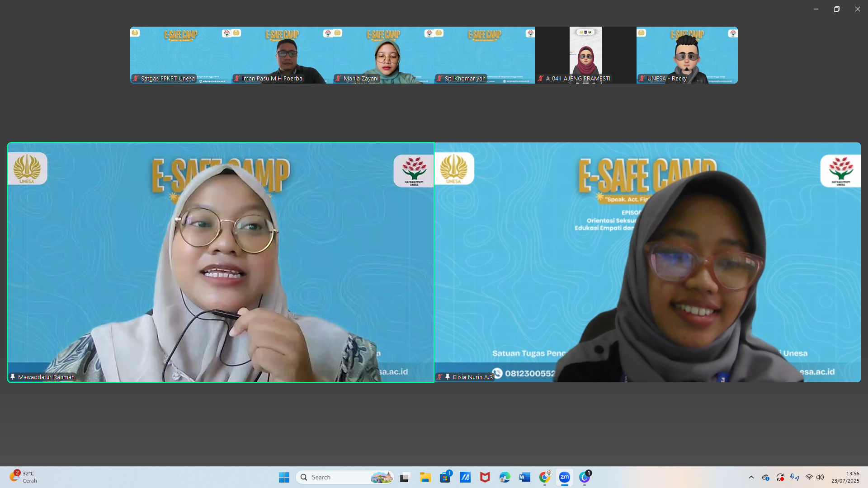This screenshot has height=488, width=868.
Task: Click the OneDrive cloud tray icon
Action: click(765, 477)
